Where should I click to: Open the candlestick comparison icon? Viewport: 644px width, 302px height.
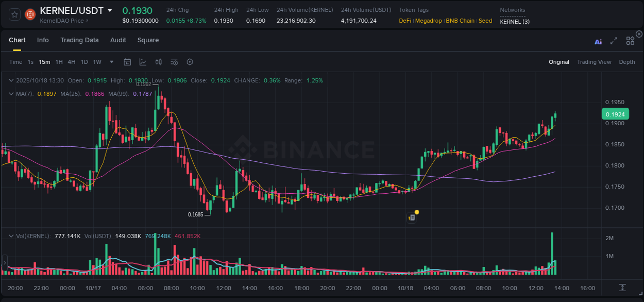click(158, 62)
